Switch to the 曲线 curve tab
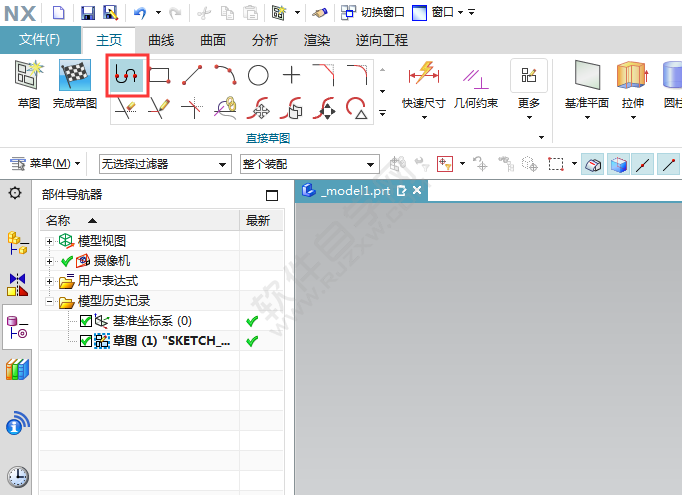The height and width of the screenshot is (495, 682). [161, 40]
